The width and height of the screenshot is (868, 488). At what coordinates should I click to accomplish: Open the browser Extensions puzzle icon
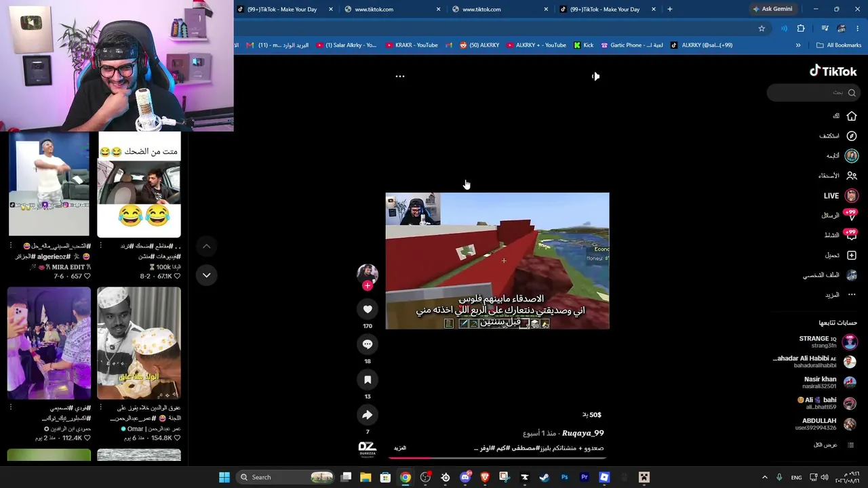[x=801, y=28]
